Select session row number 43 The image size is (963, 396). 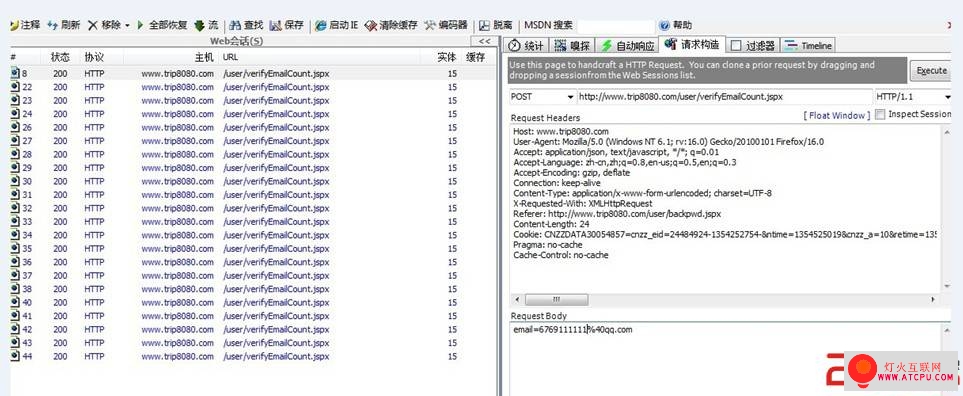tap(252, 343)
